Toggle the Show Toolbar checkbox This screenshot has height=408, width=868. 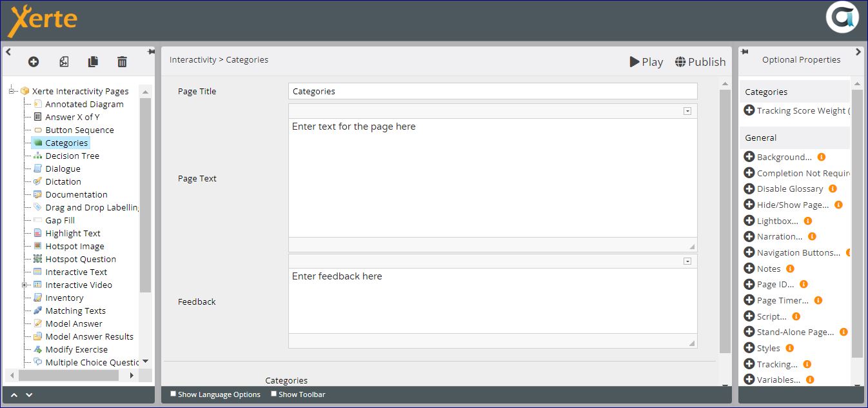coord(274,394)
